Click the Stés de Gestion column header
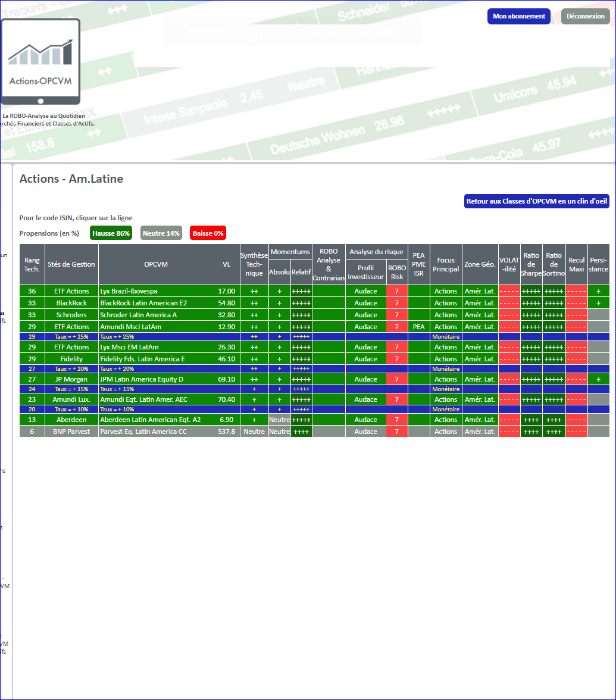This screenshot has width=616, height=700. tap(71, 264)
